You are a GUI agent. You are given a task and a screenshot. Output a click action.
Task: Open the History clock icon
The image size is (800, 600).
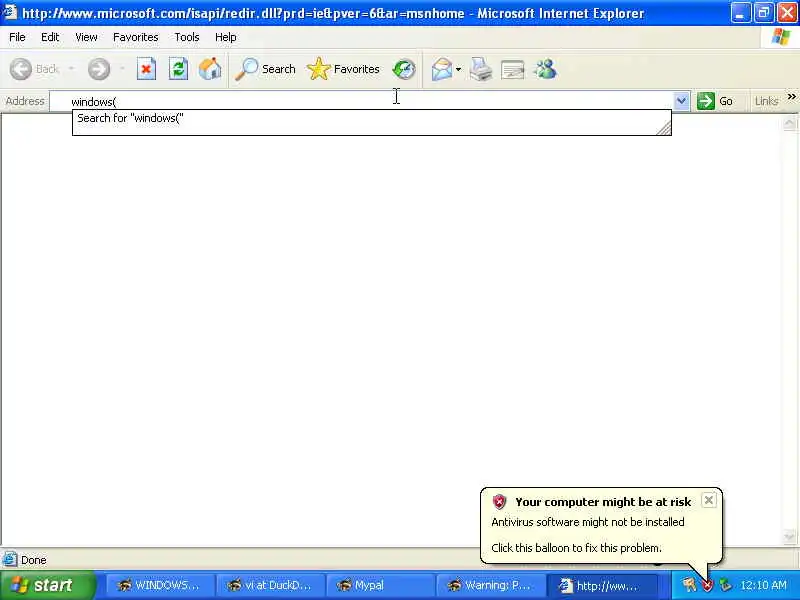pos(404,69)
